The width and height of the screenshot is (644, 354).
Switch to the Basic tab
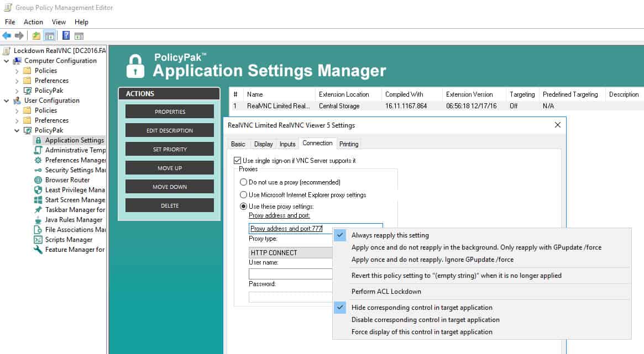click(x=238, y=144)
